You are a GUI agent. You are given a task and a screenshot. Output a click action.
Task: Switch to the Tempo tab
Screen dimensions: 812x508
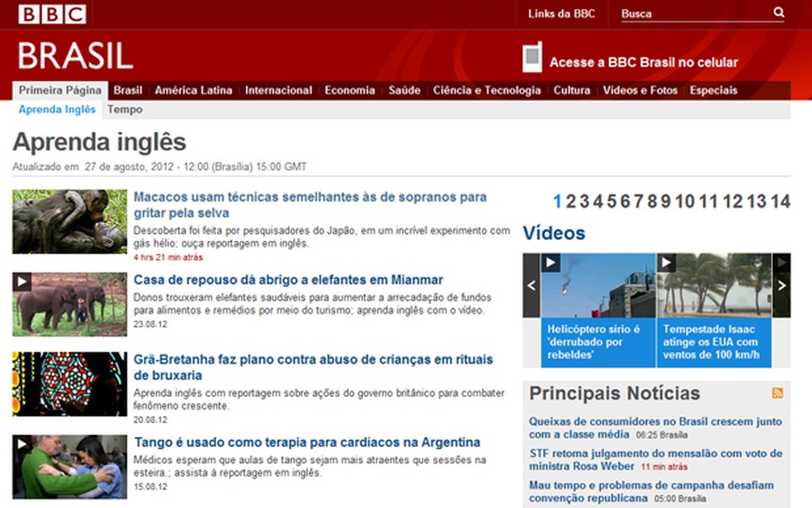pos(126,109)
